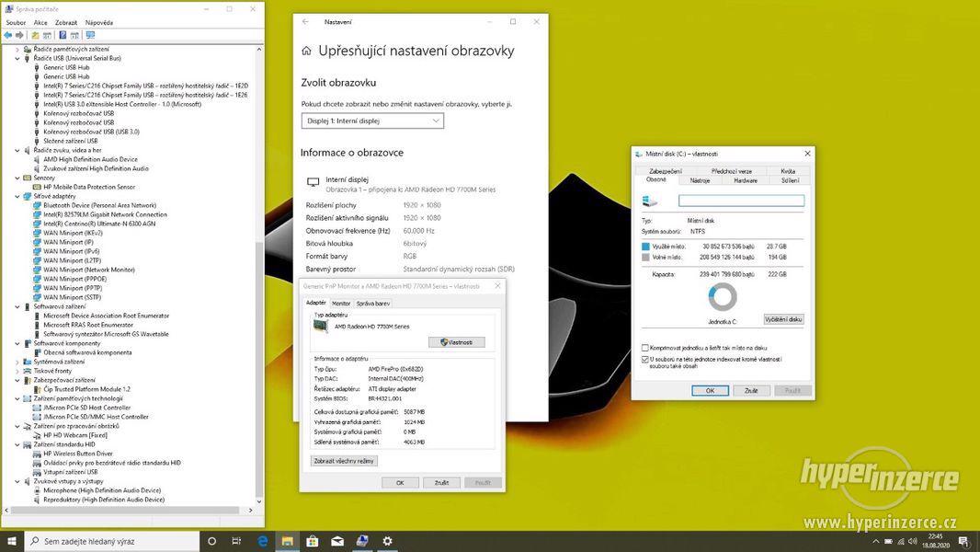This screenshot has width=980, height=552.
Task: Click the monitor scan-hardware toolbar icon
Action: (x=91, y=35)
